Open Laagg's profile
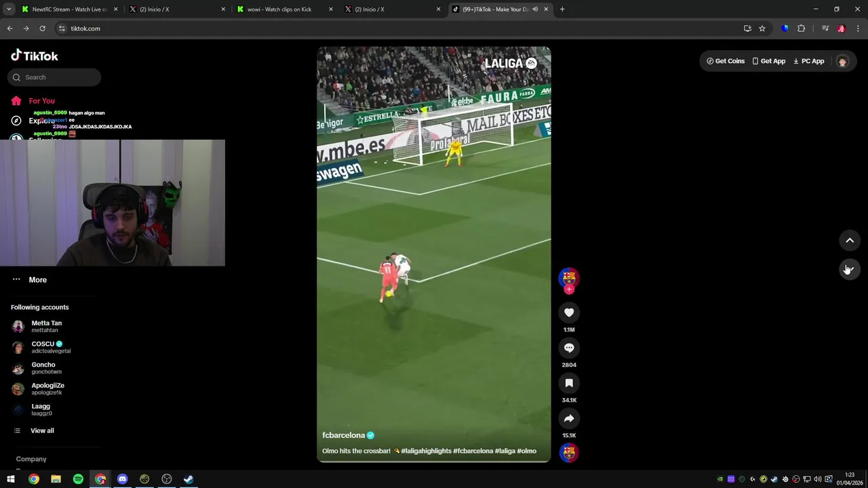 click(33, 409)
